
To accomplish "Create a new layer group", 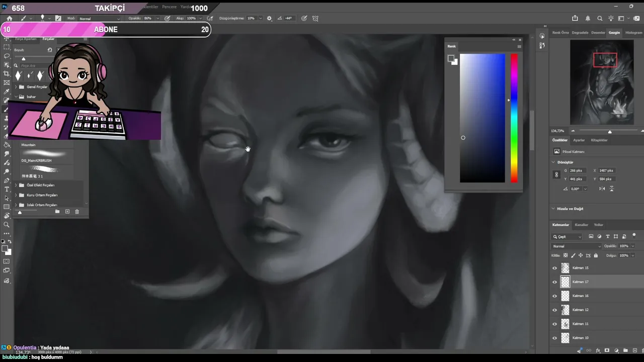I will tap(625, 350).
